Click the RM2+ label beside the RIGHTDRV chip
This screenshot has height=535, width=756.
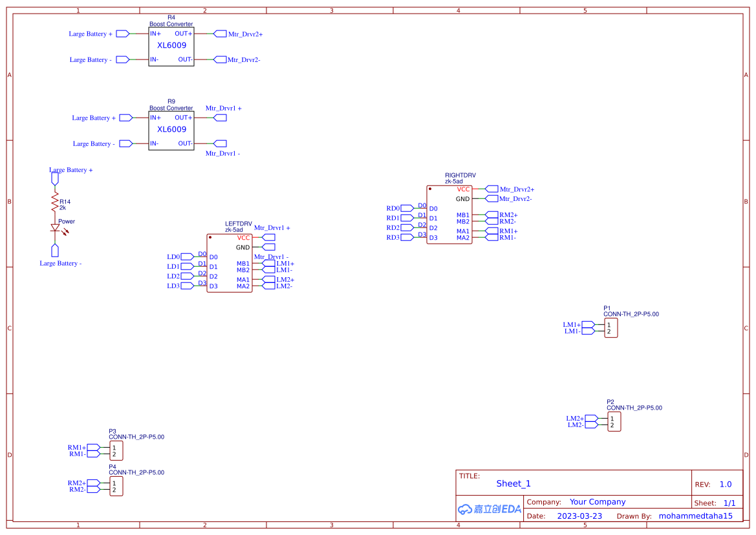click(x=509, y=215)
